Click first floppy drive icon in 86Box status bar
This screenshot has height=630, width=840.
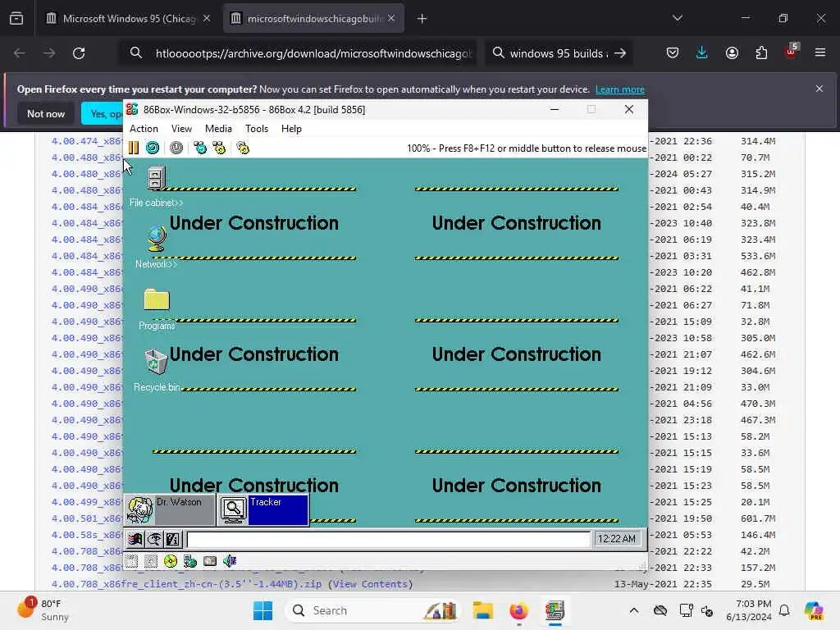[132, 561]
